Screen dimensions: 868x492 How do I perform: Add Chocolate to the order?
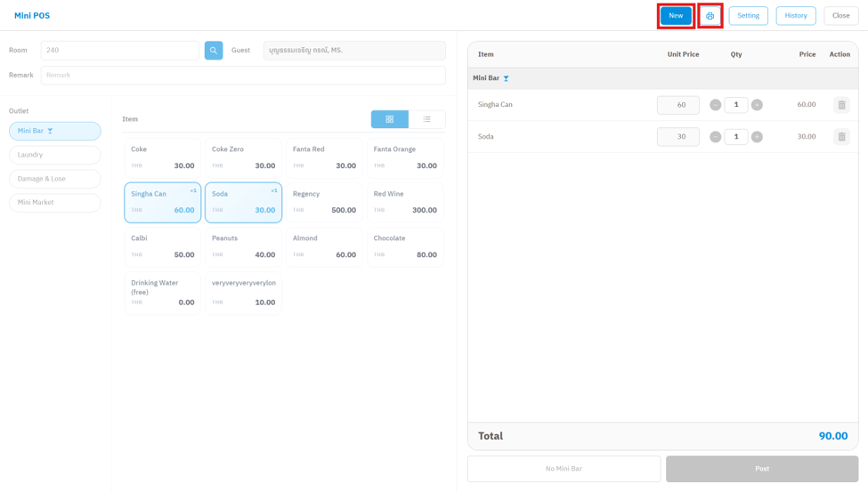(x=405, y=246)
